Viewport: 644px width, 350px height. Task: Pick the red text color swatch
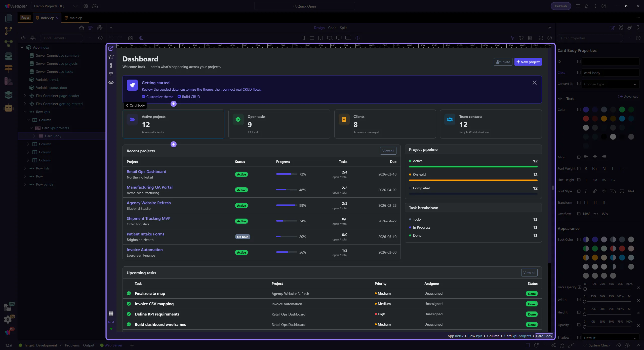(x=586, y=119)
